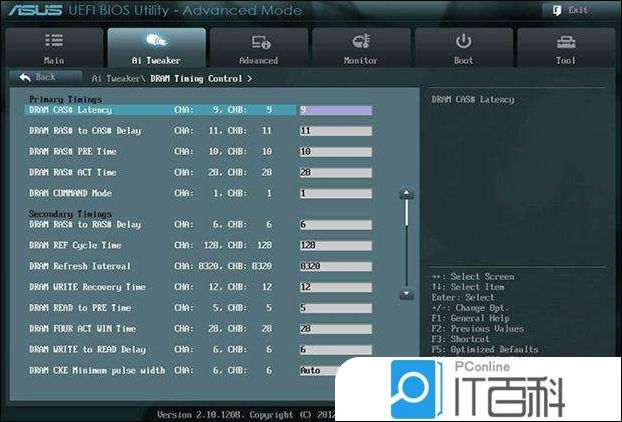Select the DRAM RAS# to CAS# Delay field
This screenshot has height=422, width=622.
[x=336, y=131]
